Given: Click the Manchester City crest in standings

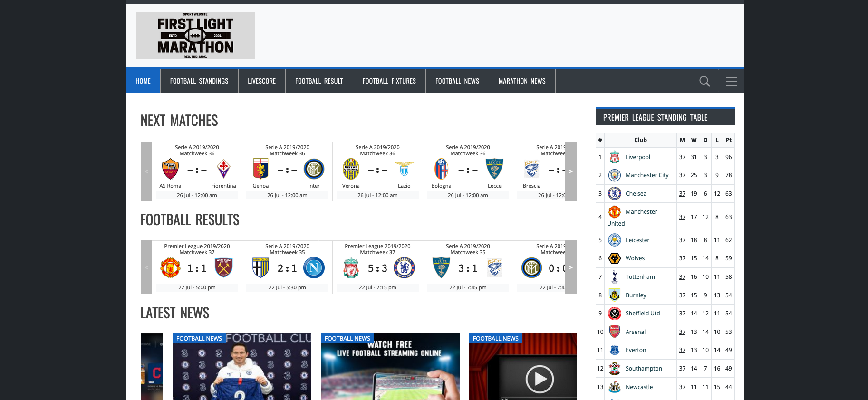Looking at the screenshot, I should 615,175.
